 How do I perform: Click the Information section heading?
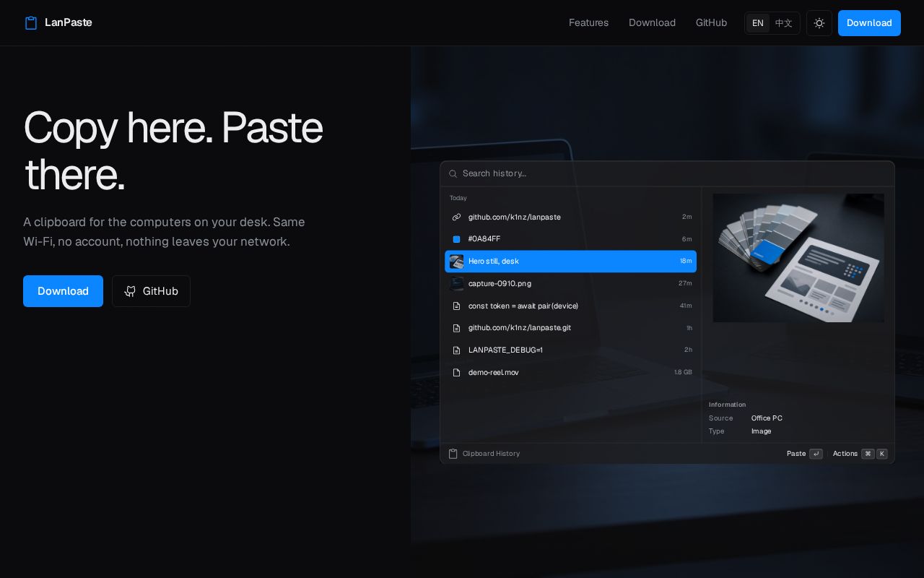727,405
